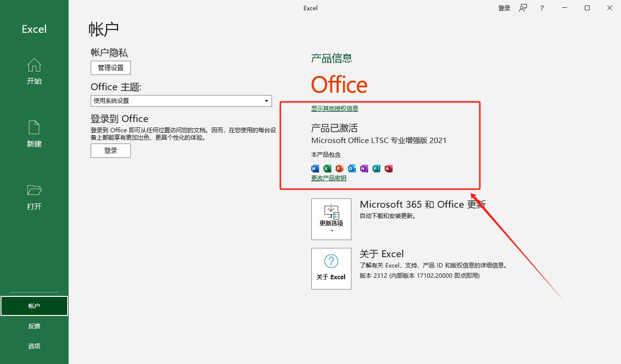Click the 产品已激活 text

335,128
